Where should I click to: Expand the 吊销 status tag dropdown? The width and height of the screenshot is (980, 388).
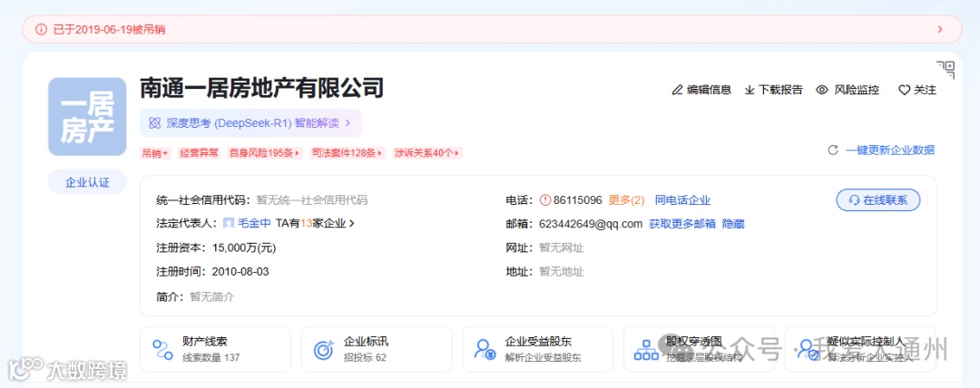155,153
